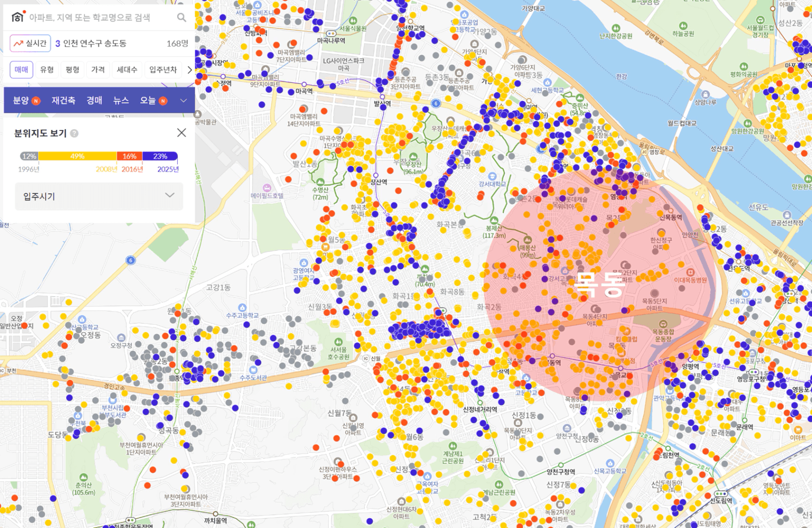
Task: Click the 메이필드호텔 map marker icon
Action: 267,188
